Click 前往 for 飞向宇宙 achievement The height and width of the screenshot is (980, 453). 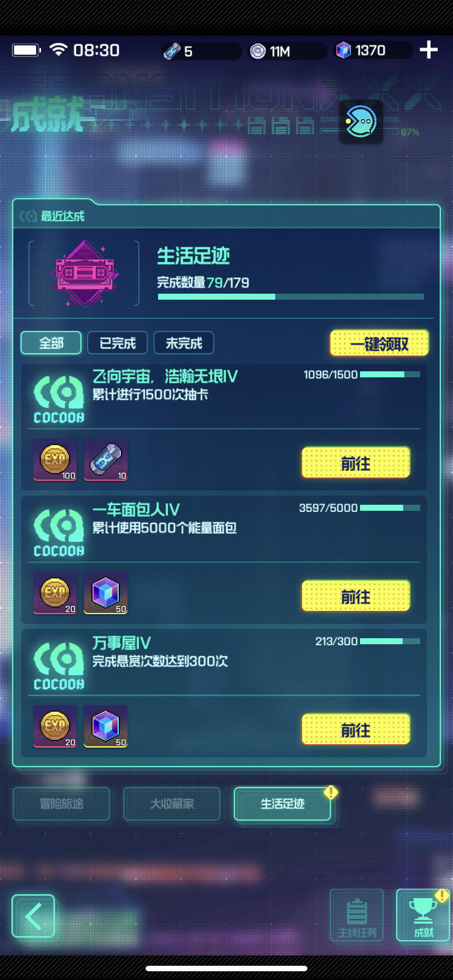pyautogui.click(x=356, y=463)
